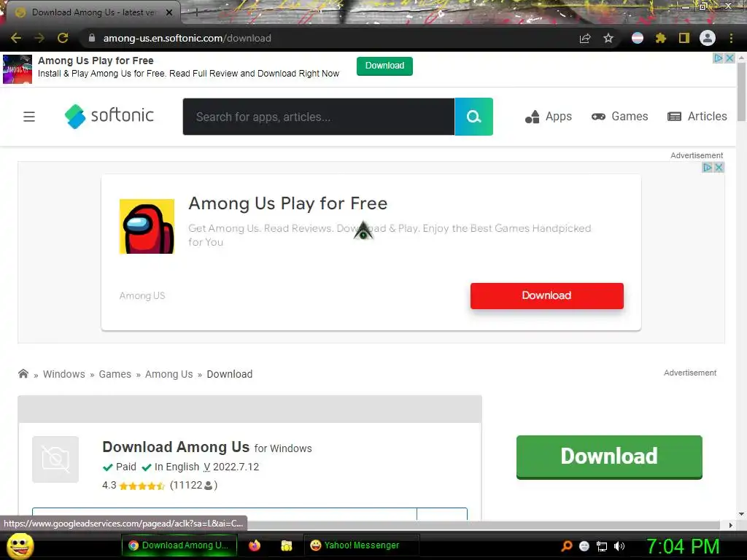Click the address bar URL
Screen dimensions: 747x560
187,38
